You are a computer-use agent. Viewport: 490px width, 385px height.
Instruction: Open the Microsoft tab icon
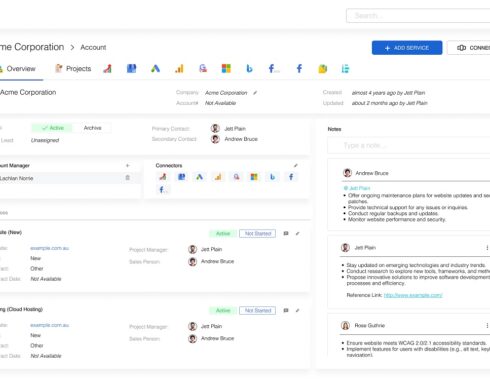226,69
